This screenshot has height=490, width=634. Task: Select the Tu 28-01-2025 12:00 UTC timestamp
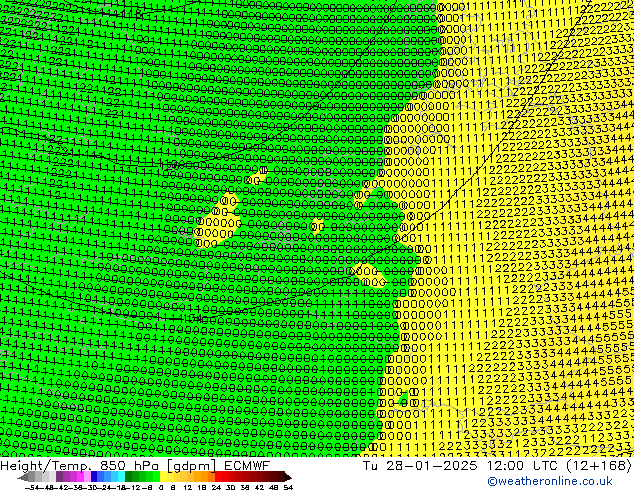(497, 465)
